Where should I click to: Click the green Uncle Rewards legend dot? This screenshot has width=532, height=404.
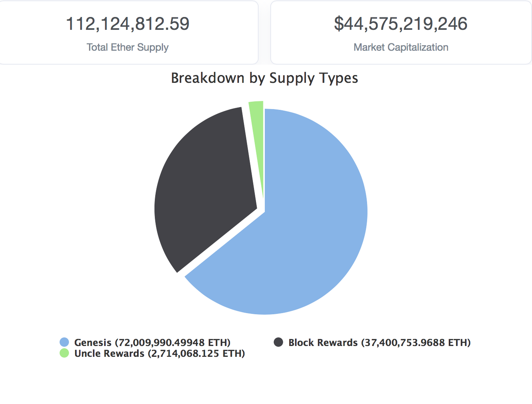64,353
